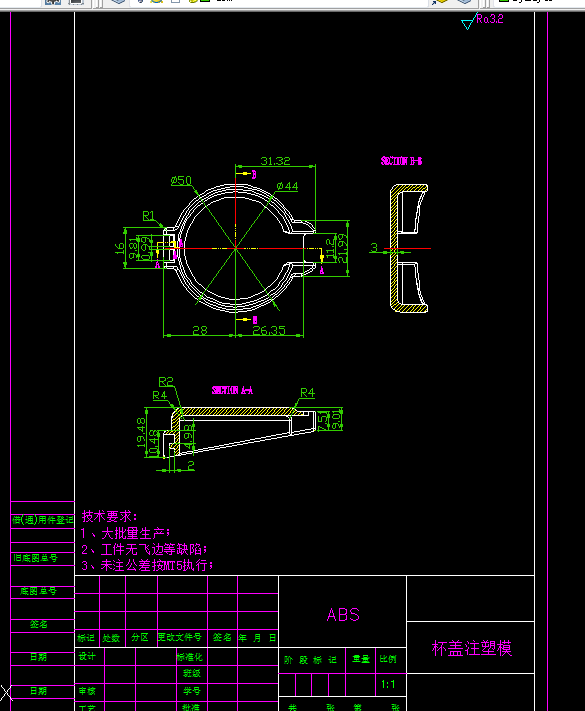585x711 pixels.
Task: Select the 未注公差按MT5执行 requirement line
Action: coord(147,565)
